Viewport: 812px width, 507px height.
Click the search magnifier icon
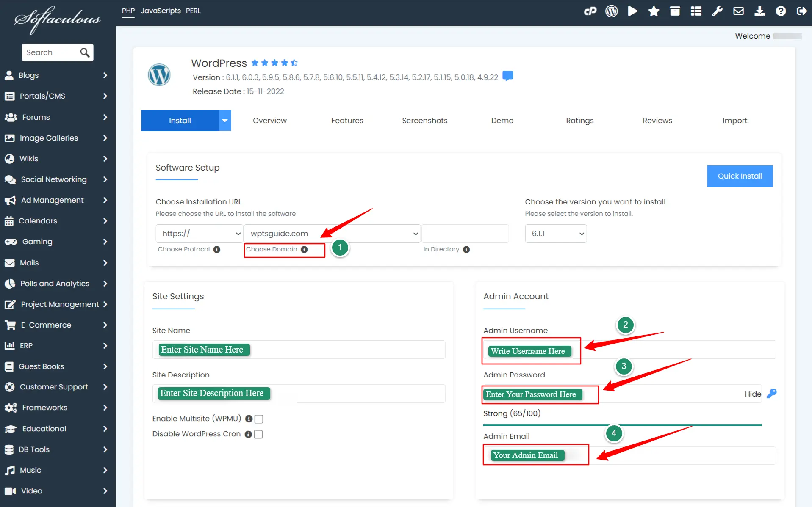click(85, 52)
